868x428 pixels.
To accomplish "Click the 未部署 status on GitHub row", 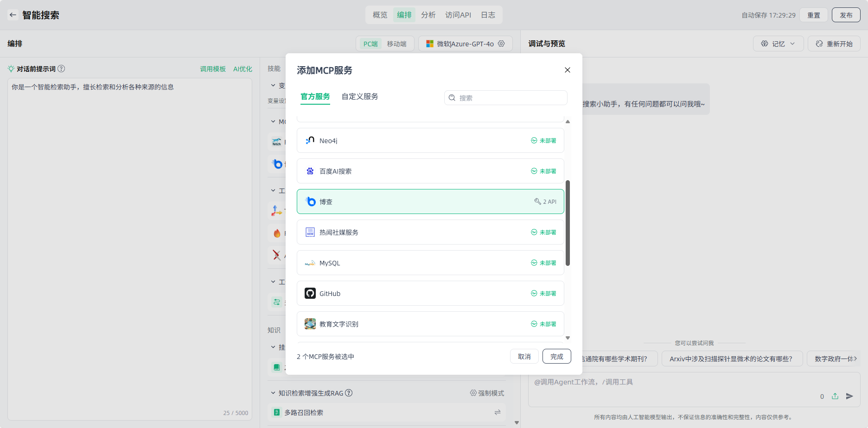I will coord(543,293).
